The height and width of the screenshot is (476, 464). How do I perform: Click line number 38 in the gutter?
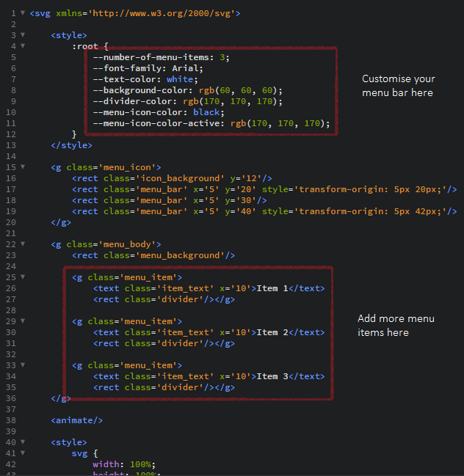tap(10, 420)
